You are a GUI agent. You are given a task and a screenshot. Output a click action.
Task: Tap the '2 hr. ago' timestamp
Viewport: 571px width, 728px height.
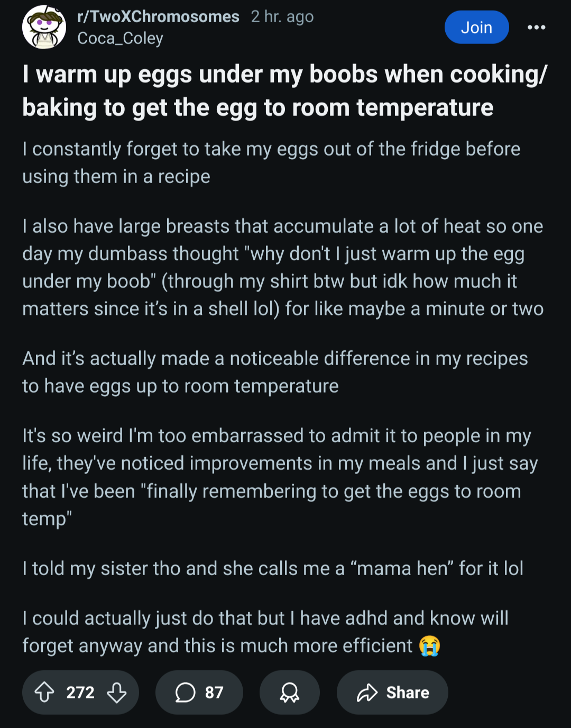click(282, 16)
